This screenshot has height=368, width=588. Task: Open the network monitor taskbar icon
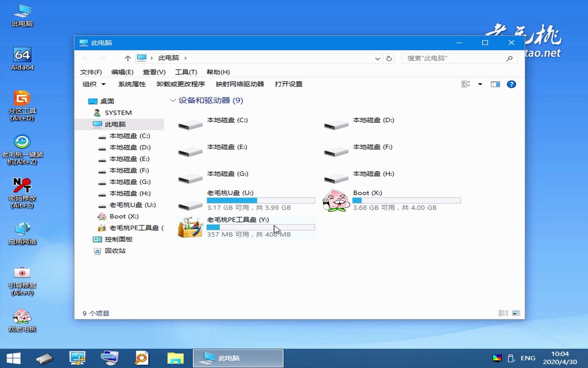(x=77, y=358)
